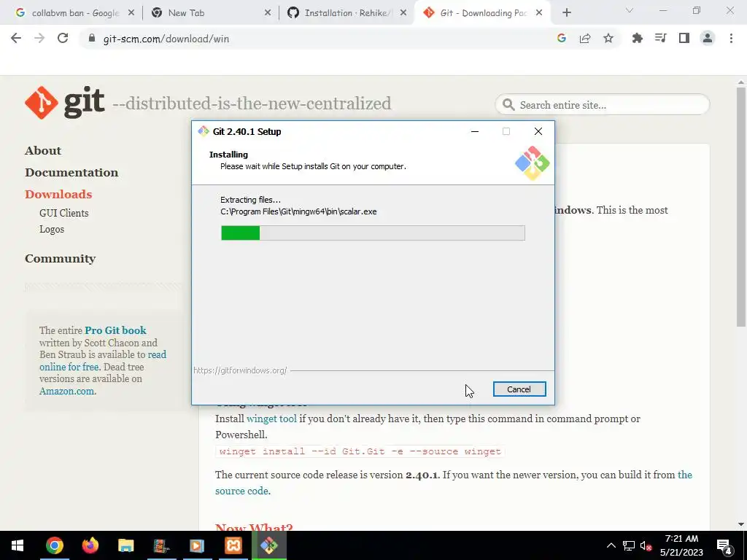Open the Windows Start menu
The image size is (747, 560).
coord(18,545)
